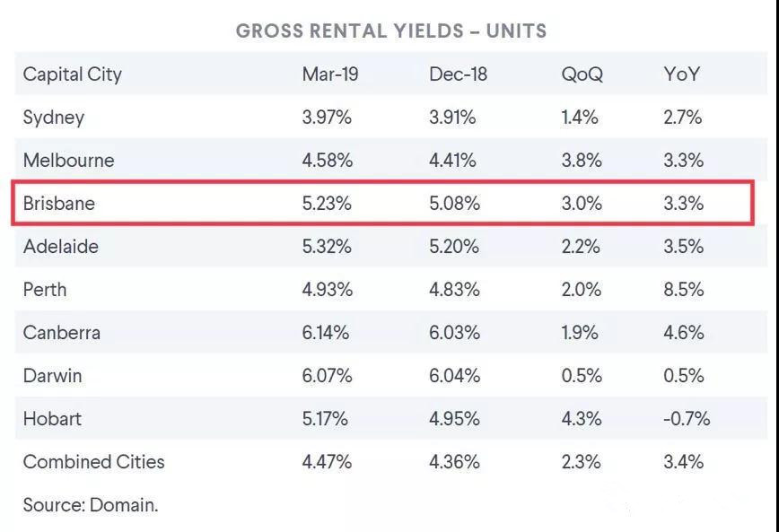Image resolution: width=779 pixels, height=532 pixels.
Task: Click the highlighted Brisbane row label
Action: pos(59,204)
